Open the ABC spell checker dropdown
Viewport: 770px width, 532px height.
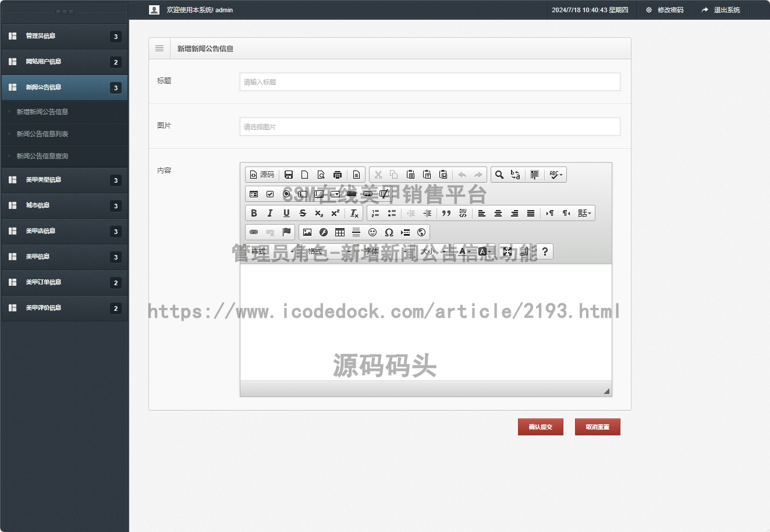click(x=556, y=175)
